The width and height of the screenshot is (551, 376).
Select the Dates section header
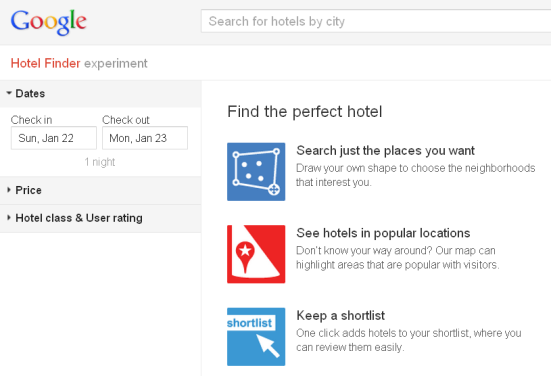coord(101,93)
